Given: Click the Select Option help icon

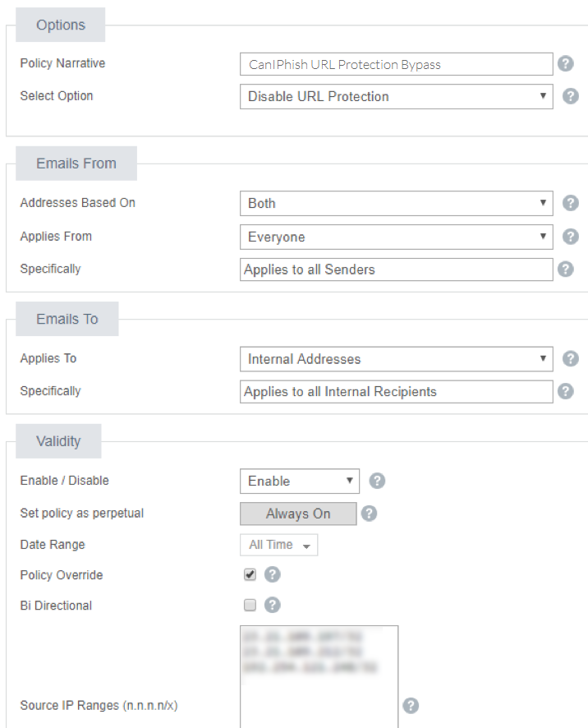Looking at the screenshot, I should (570, 96).
